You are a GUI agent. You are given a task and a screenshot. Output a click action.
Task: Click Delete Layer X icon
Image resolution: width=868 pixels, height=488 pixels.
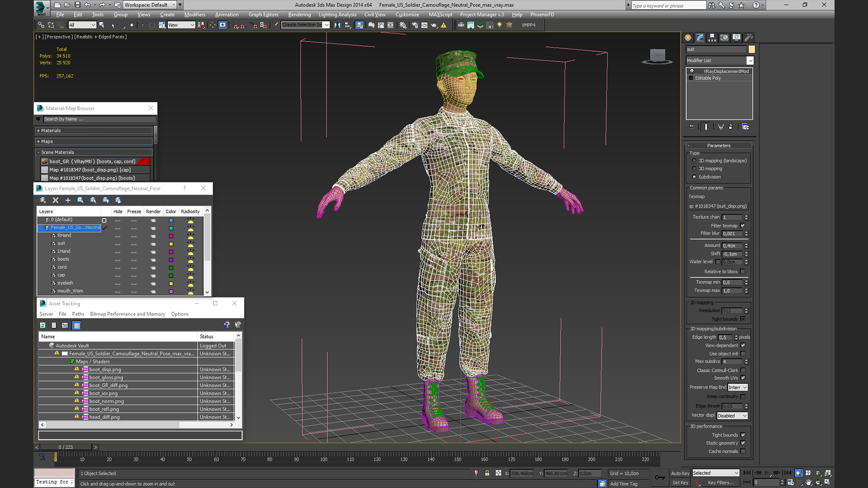point(55,200)
